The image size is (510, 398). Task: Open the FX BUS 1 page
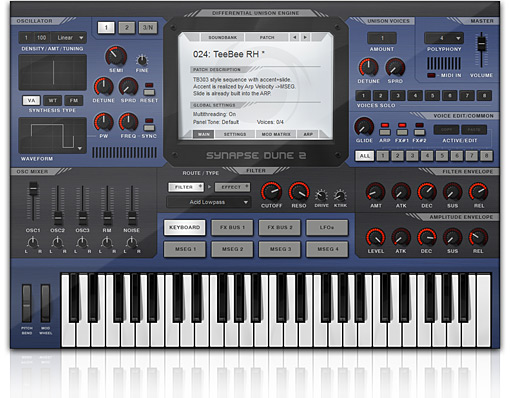tap(232, 227)
